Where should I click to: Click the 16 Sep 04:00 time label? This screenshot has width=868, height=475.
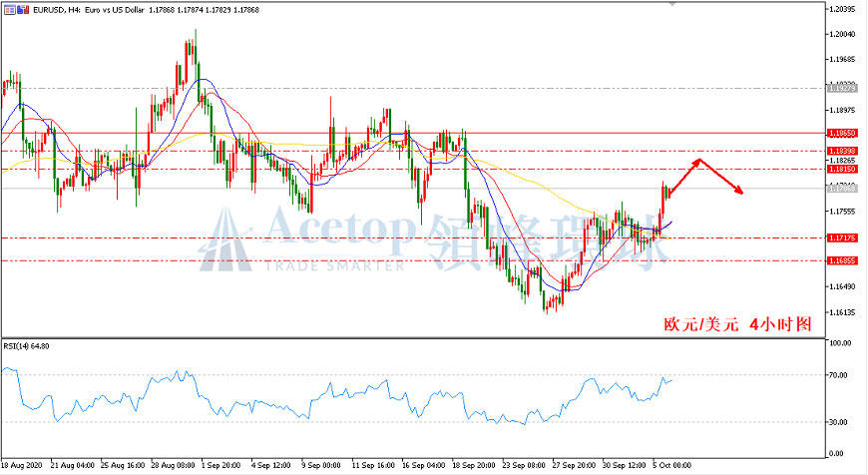[x=423, y=466]
